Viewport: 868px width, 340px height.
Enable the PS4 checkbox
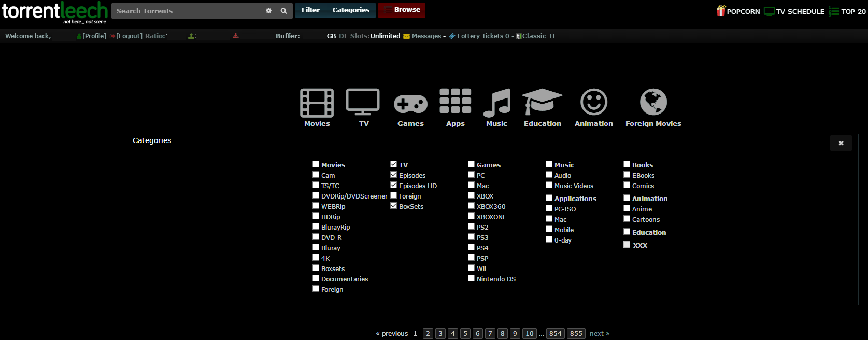pyautogui.click(x=471, y=247)
